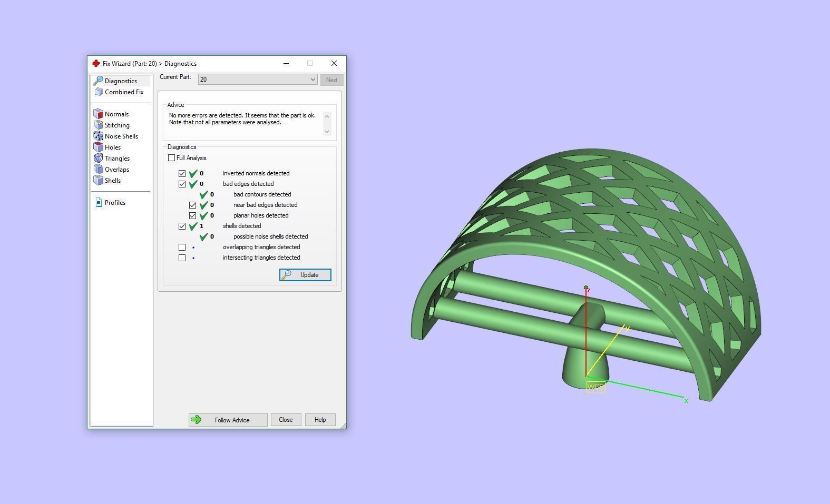Click the green arrow on Follow Advice
This screenshot has width=830, height=504.
click(196, 420)
